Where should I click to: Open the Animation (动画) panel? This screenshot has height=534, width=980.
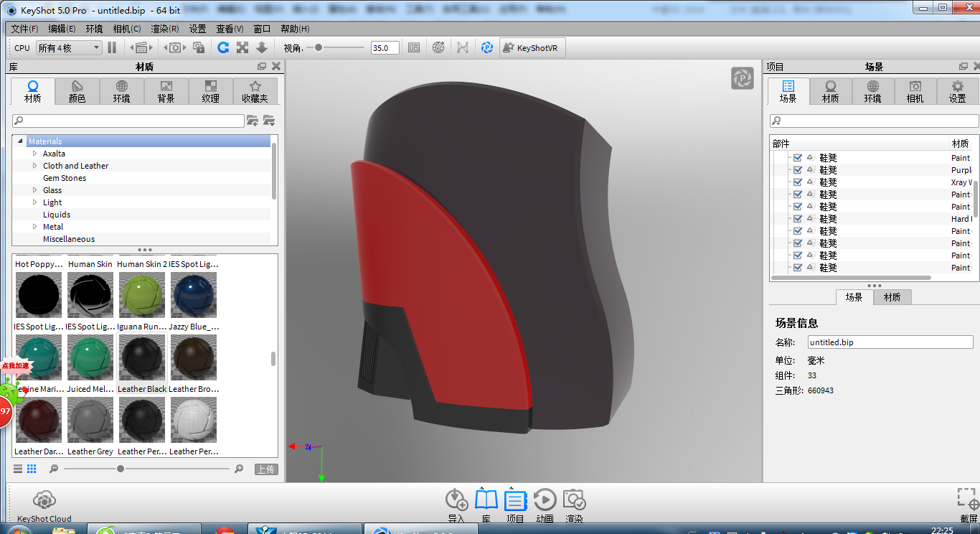pyautogui.click(x=545, y=501)
